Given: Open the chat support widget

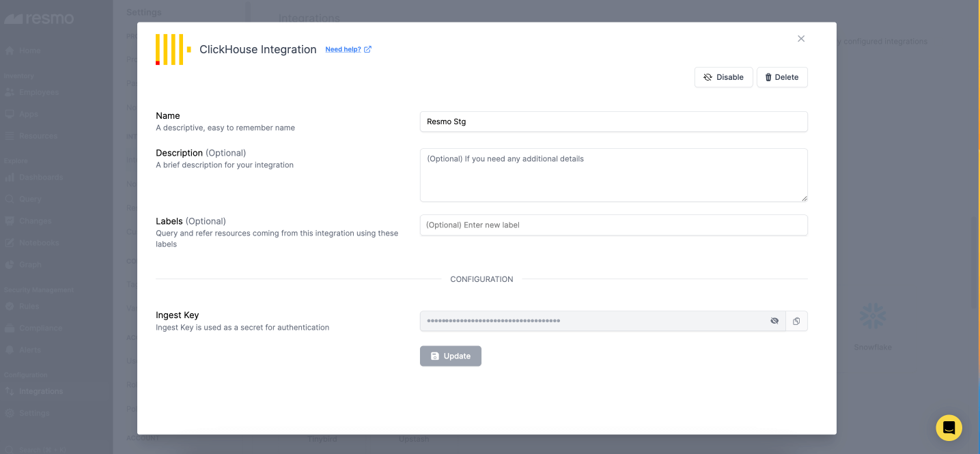Looking at the screenshot, I should pos(949,428).
